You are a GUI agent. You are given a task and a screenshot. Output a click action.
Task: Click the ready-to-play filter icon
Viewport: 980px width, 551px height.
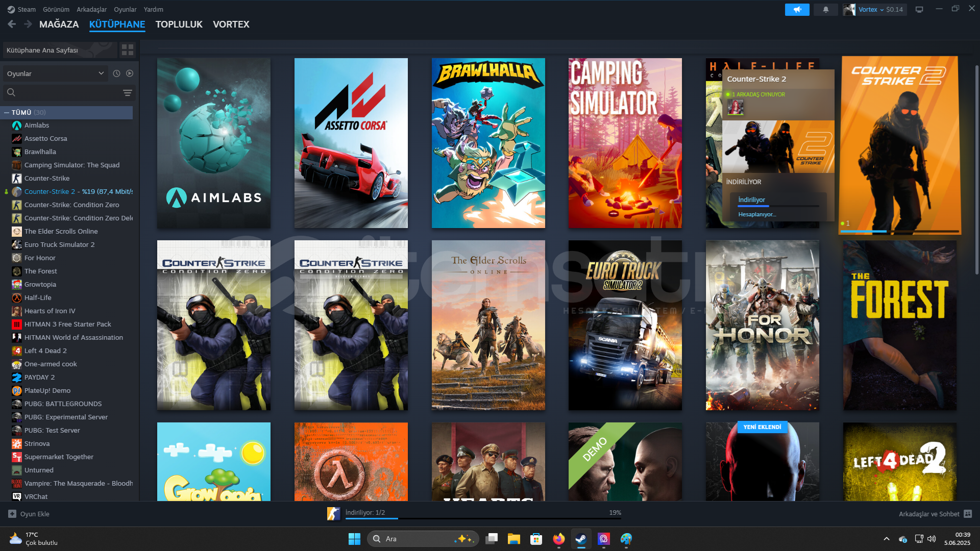coord(130,73)
